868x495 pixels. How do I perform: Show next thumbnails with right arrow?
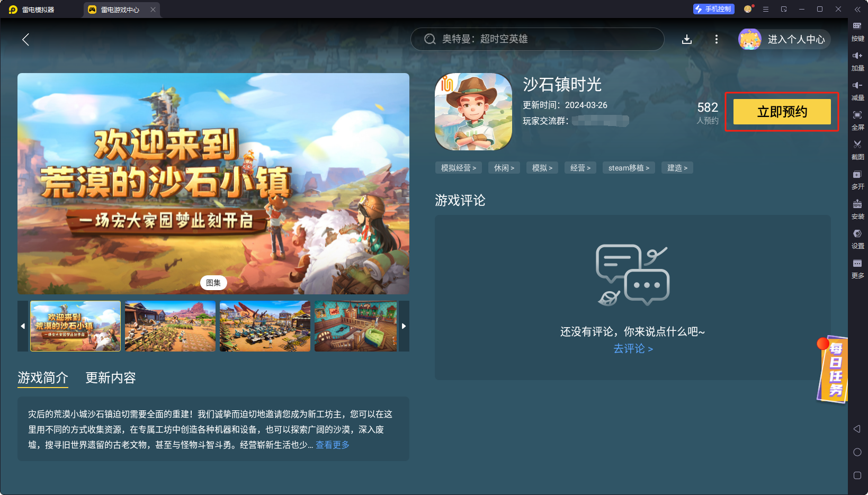pyautogui.click(x=404, y=326)
